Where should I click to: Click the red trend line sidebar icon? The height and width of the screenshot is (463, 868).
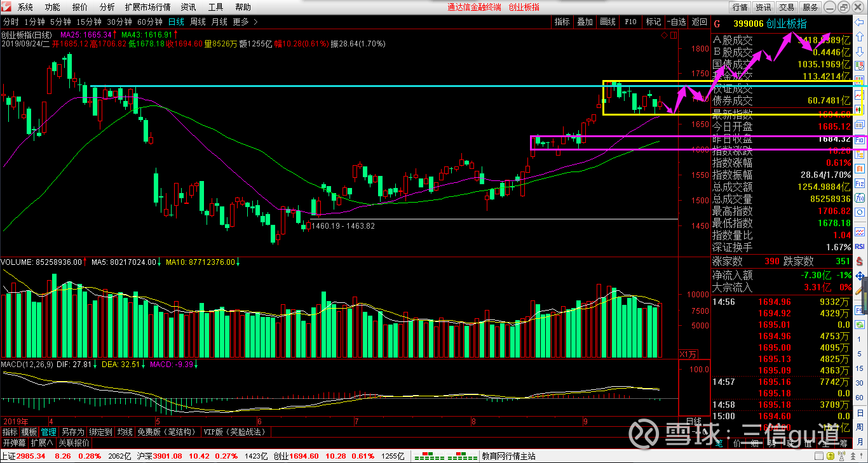[860, 95]
